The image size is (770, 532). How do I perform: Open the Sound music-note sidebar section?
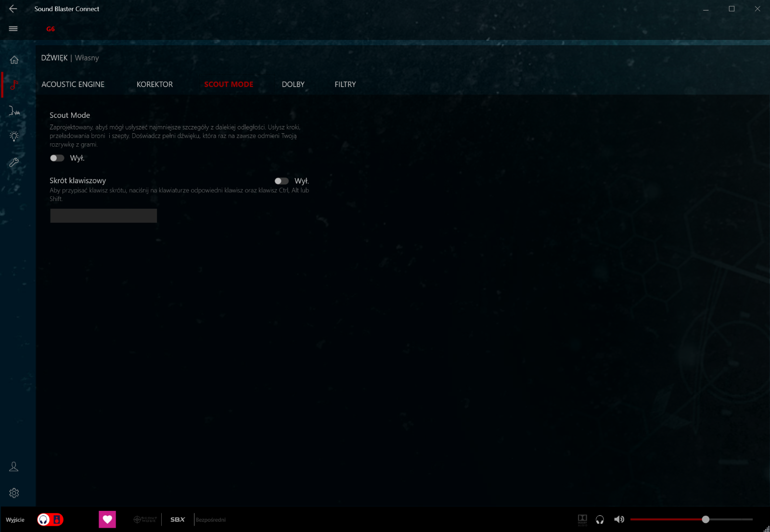[x=14, y=85]
